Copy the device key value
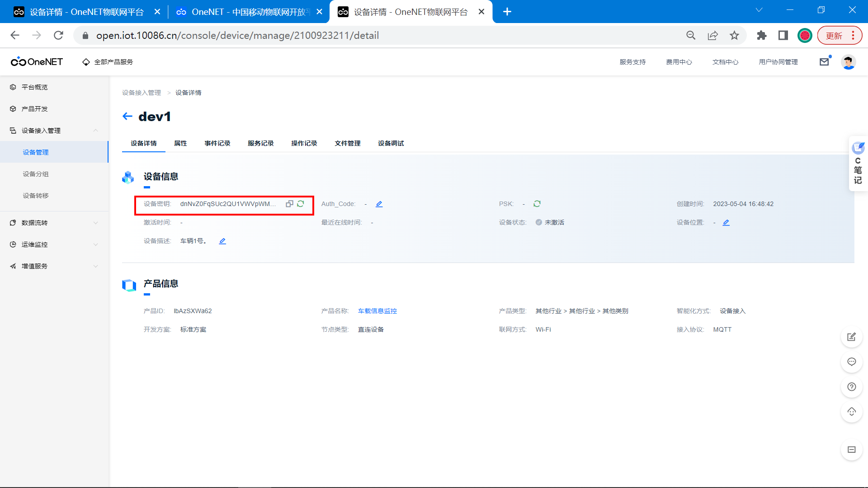 (x=289, y=204)
